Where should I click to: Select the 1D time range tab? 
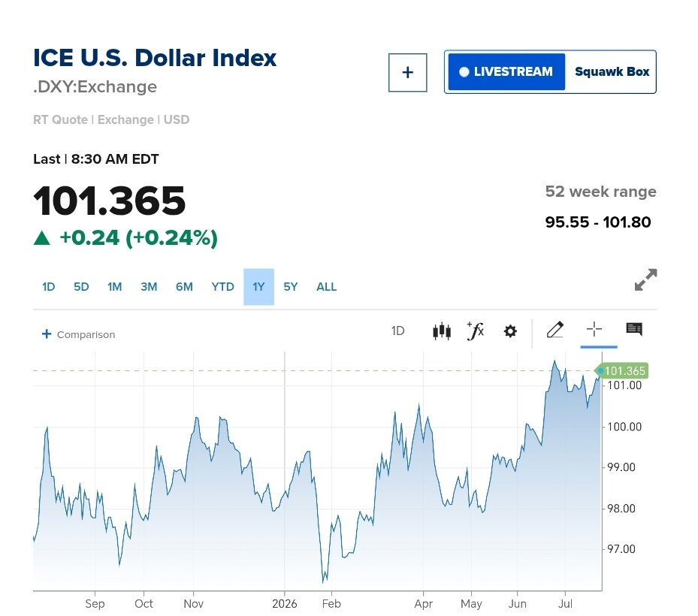48,287
